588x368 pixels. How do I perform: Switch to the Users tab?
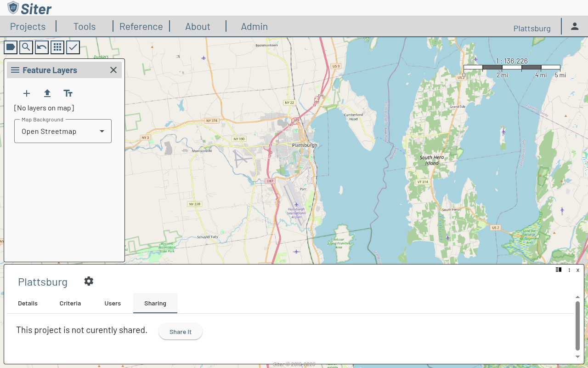click(x=113, y=303)
